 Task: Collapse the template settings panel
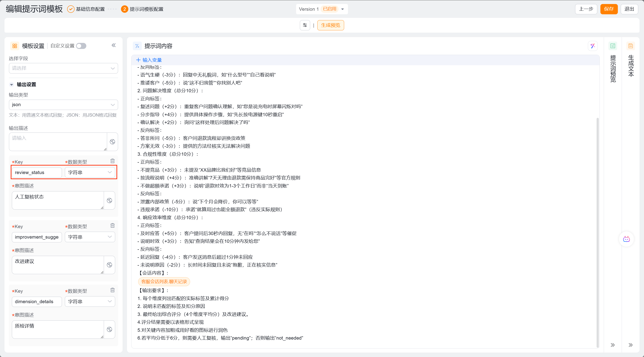[114, 45]
